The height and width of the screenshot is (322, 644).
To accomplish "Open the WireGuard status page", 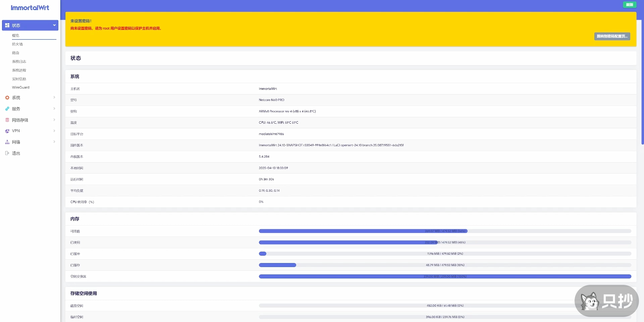I will click(x=20, y=87).
